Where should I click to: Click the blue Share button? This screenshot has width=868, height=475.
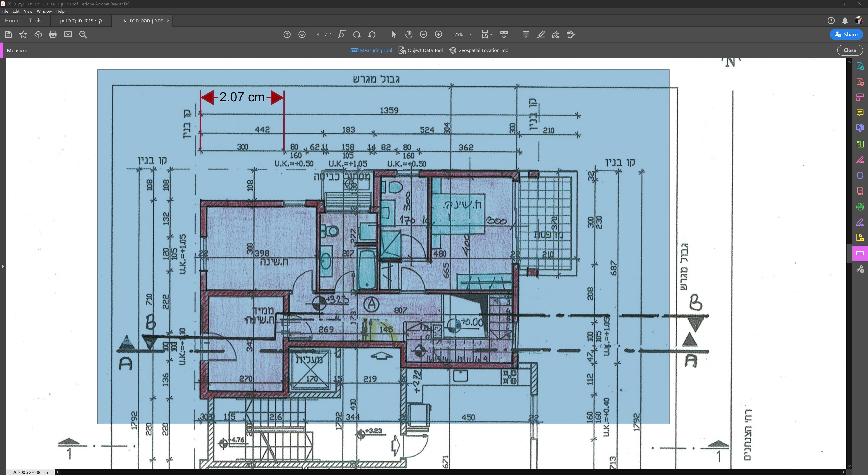tap(846, 34)
